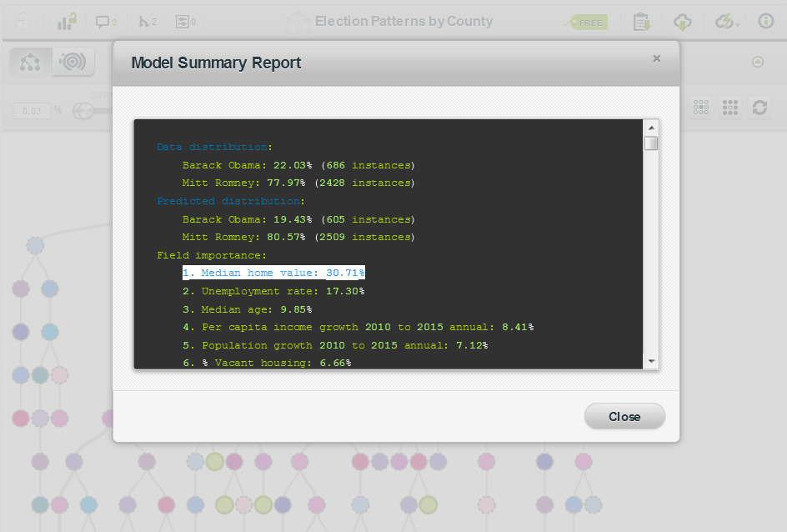The height and width of the screenshot is (532, 787).
Task: Click the support percentage input field
Action: pos(33,111)
